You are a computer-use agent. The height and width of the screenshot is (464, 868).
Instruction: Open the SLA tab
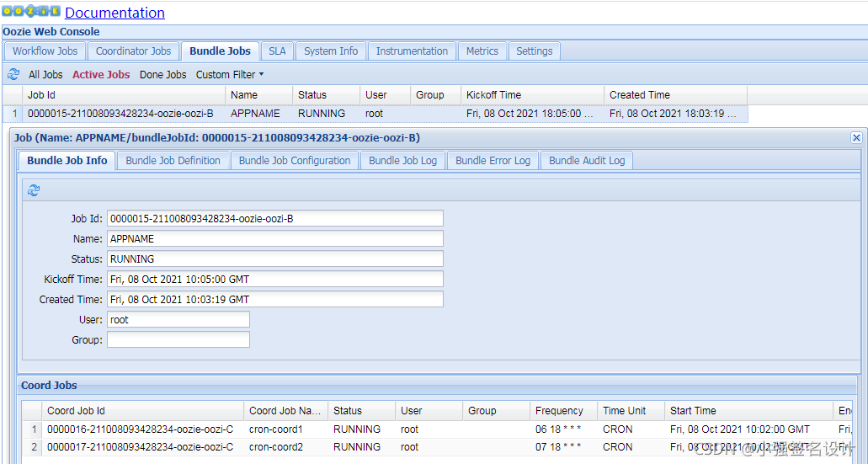click(x=277, y=51)
